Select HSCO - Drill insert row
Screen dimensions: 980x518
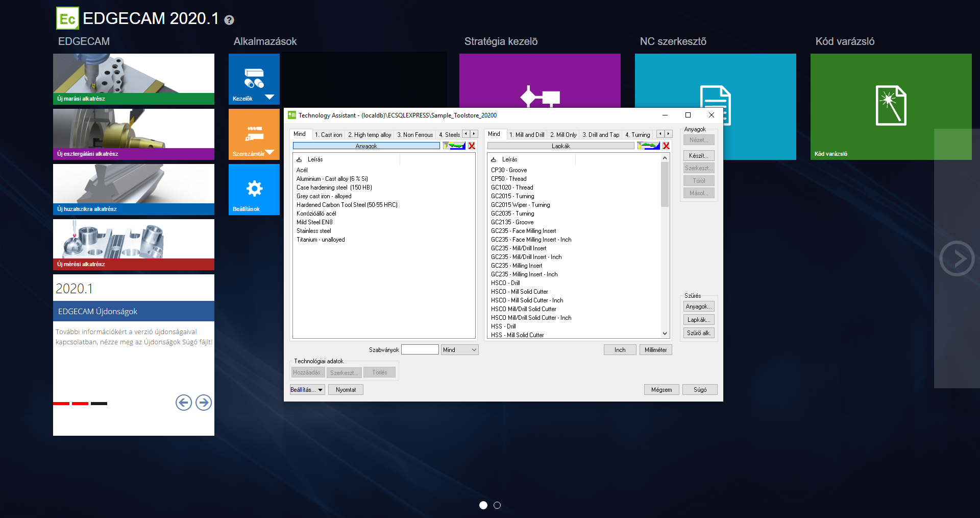coord(505,283)
